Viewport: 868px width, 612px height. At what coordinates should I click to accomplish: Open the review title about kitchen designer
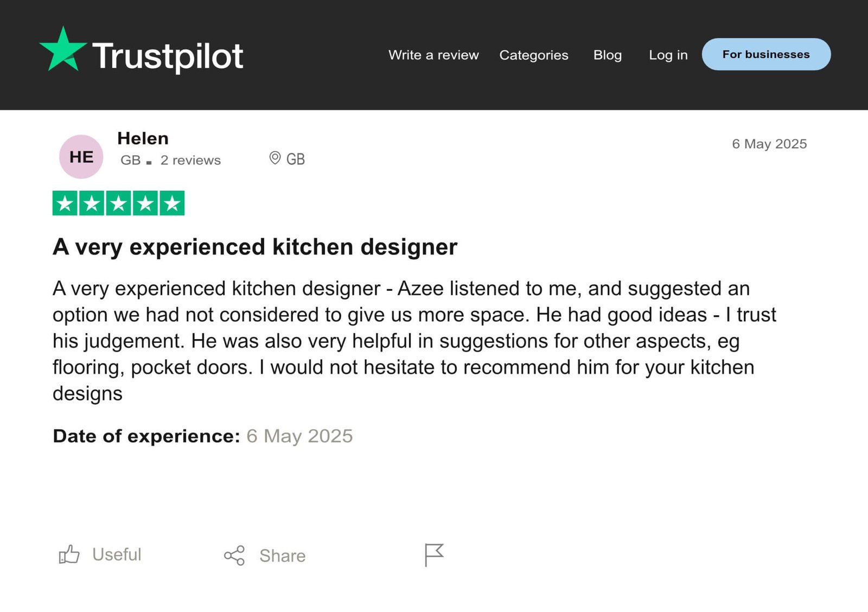(x=255, y=247)
